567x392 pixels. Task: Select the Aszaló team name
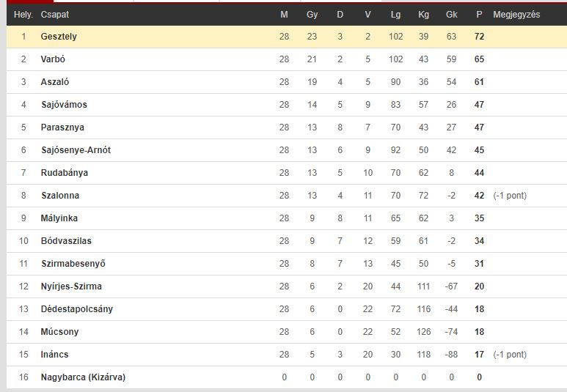click(x=54, y=82)
